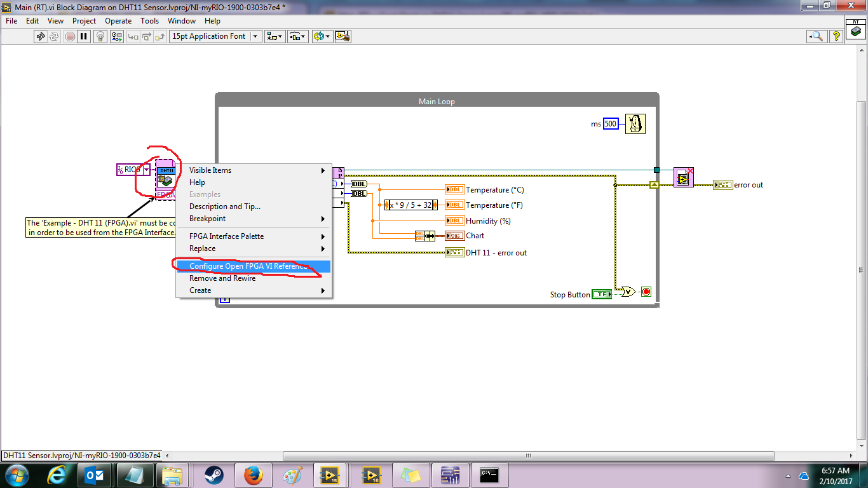Toggle Highlight Execution light bulb
868x488 pixels.
[100, 36]
